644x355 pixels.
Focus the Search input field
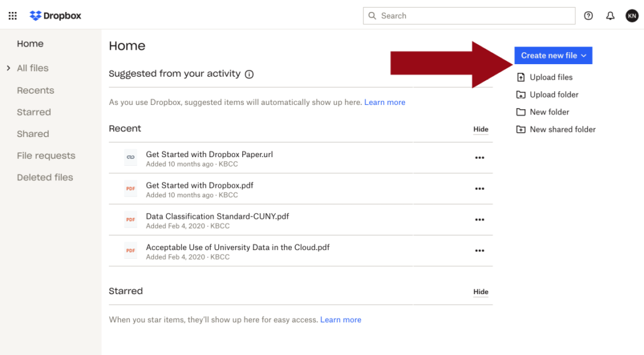469,16
